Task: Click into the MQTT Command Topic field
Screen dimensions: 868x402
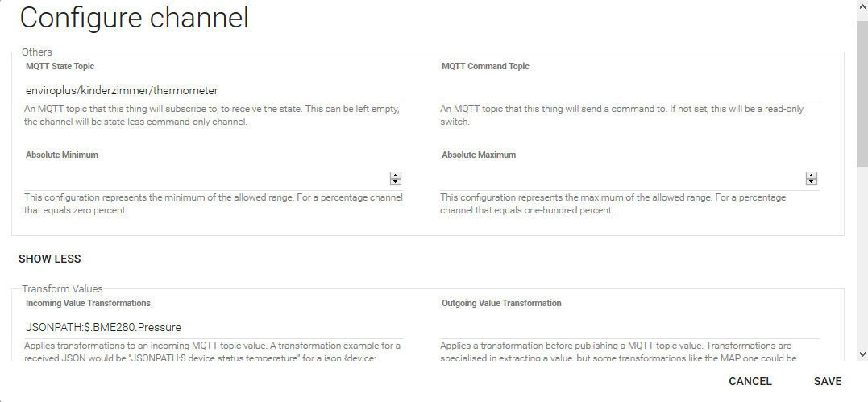Action: click(x=629, y=90)
